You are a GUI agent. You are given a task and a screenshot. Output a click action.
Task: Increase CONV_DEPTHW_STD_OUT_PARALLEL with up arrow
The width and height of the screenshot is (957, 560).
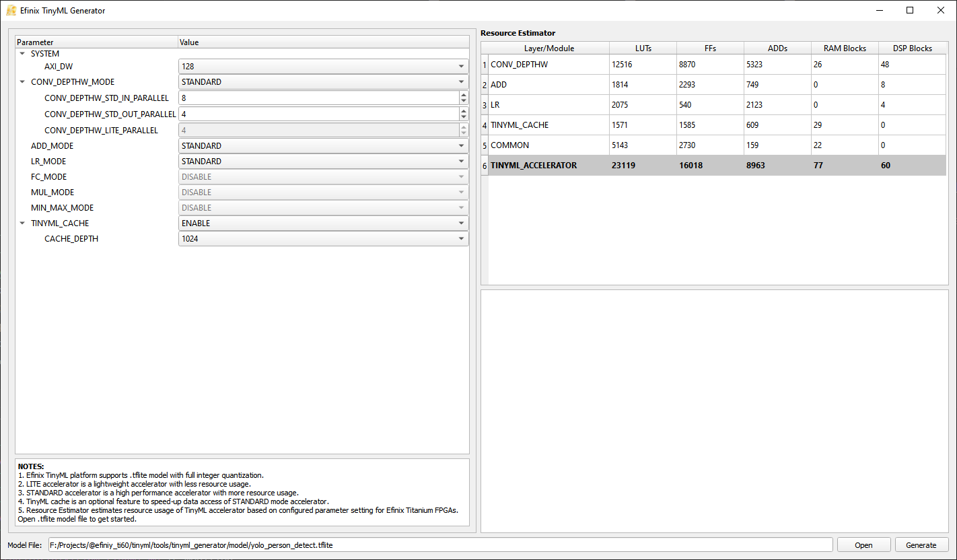point(463,111)
